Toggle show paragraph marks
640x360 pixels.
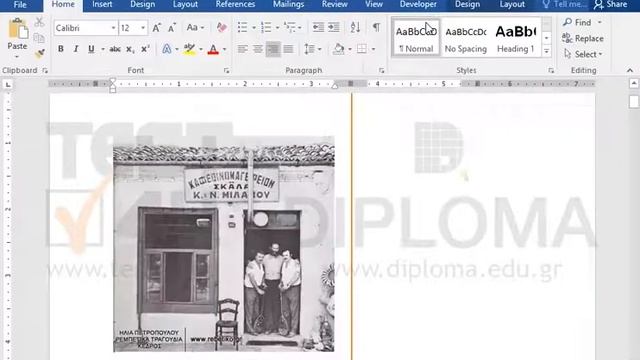tap(376, 27)
